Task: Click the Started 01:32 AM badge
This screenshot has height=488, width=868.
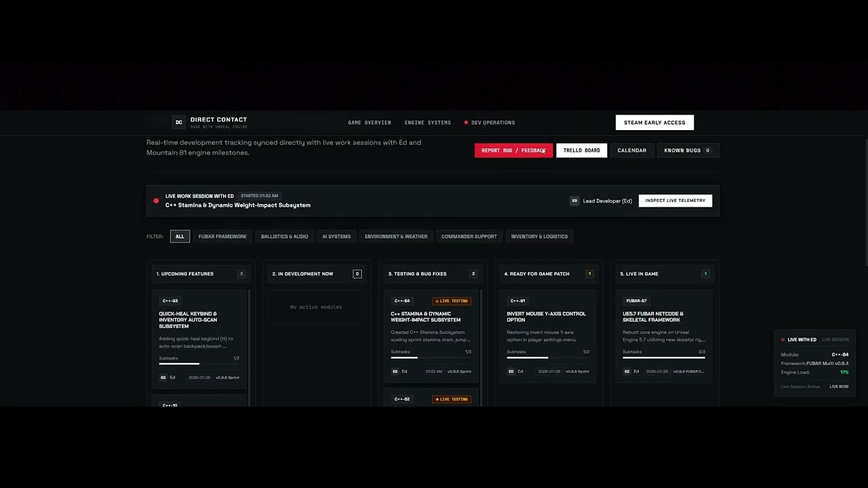Action: click(x=259, y=196)
